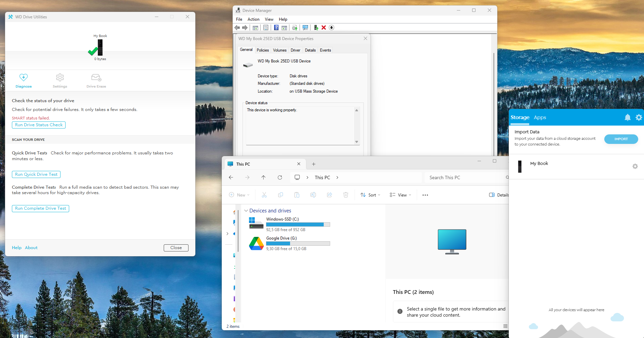Switch to the Policies tab

pos(263,50)
